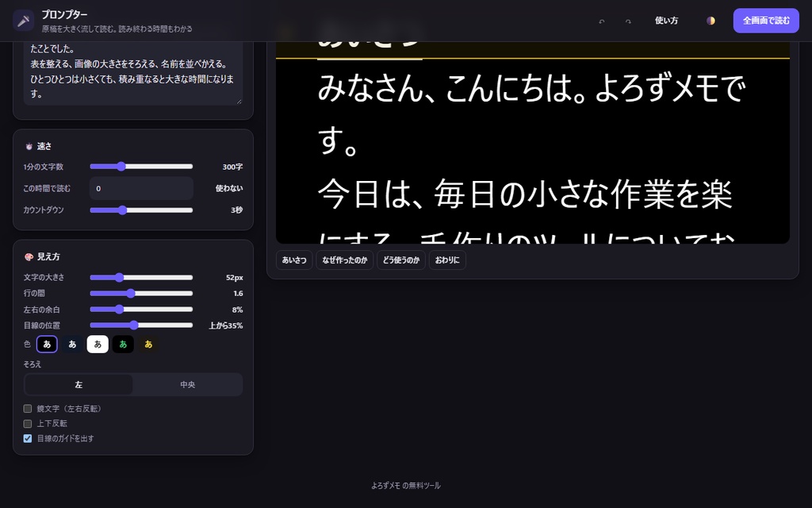
Task: Adjust the 左右の余白 margin slider
Action: tap(141, 310)
